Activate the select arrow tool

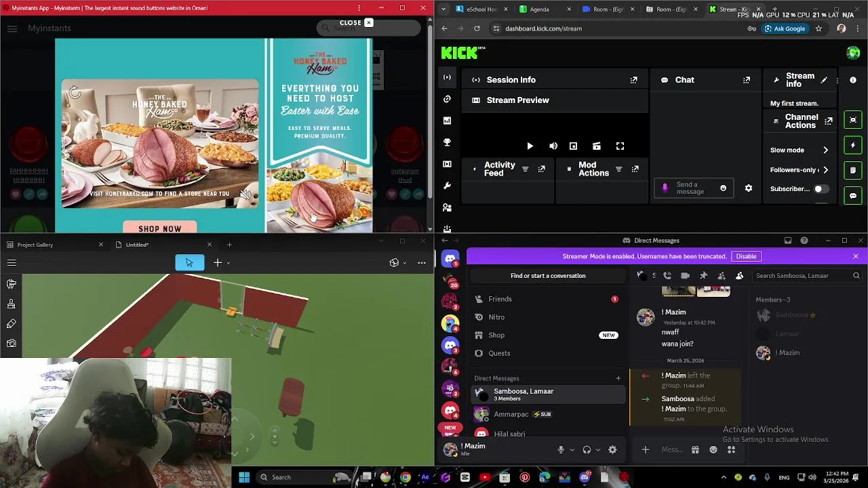[189, 263]
